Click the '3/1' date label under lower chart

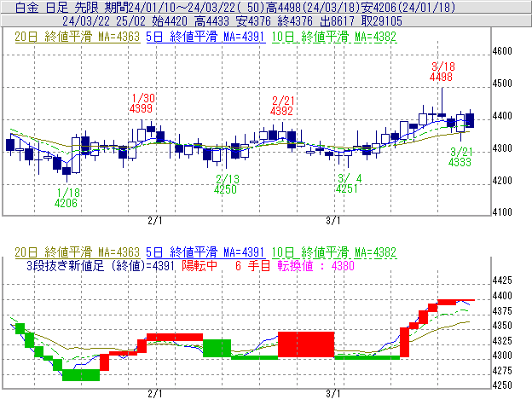click(x=332, y=394)
